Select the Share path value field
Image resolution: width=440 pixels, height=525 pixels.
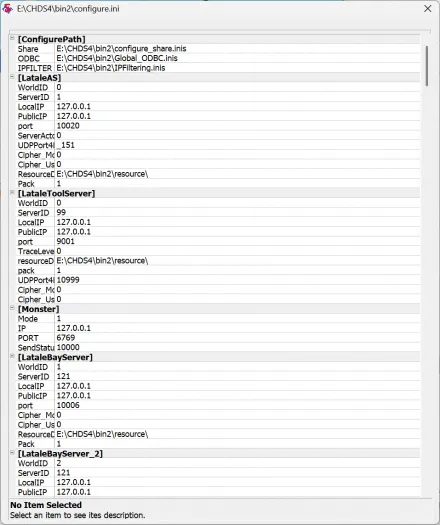(237, 49)
